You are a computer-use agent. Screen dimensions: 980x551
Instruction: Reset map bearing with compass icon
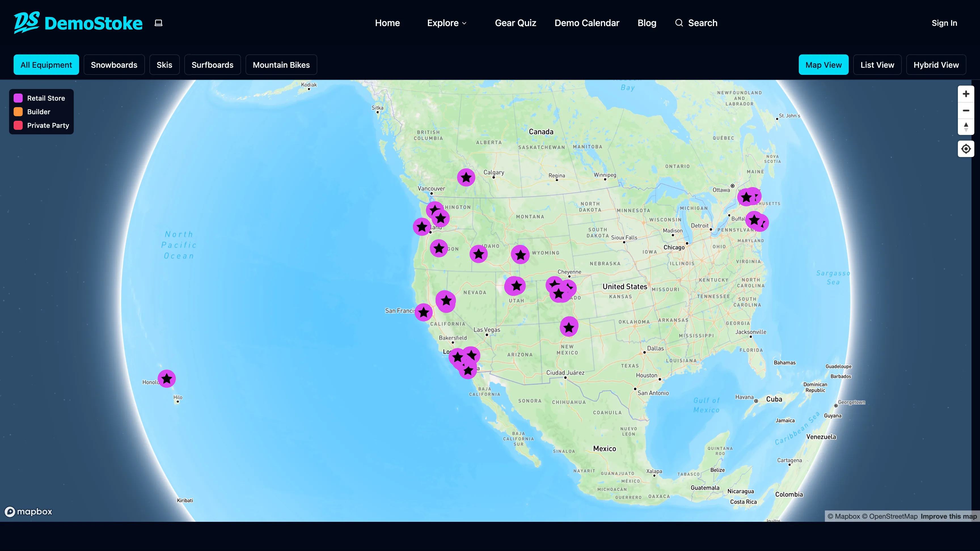tap(966, 127)
